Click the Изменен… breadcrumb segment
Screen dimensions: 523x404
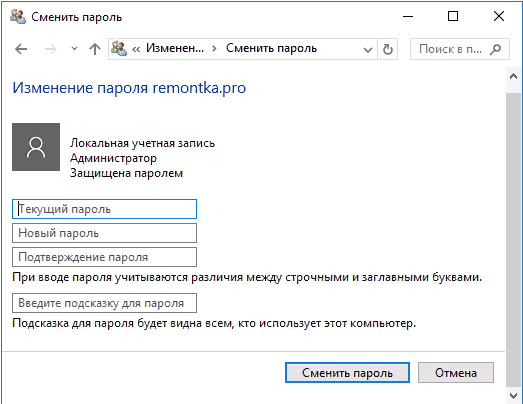point(175,48)
